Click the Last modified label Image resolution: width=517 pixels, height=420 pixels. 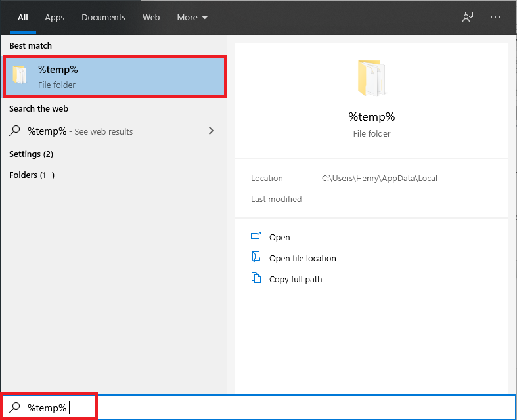tap(277, 199)
